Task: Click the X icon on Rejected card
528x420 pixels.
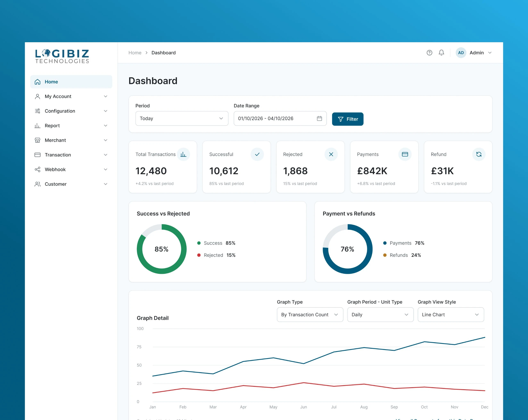Action: click(331, 154)
